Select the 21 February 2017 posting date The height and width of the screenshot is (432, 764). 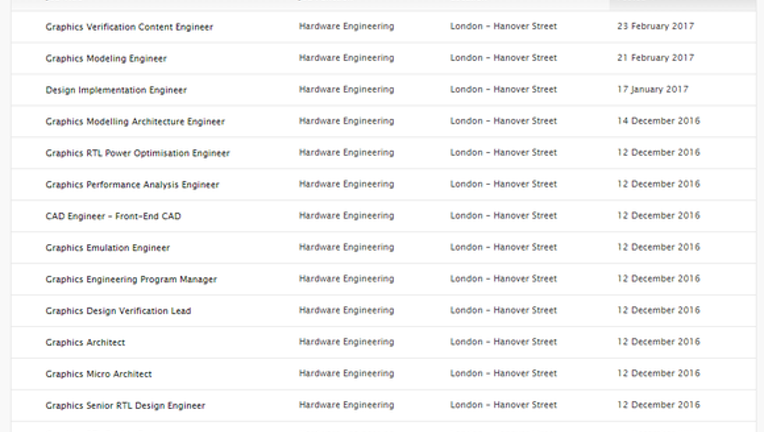coord(655,57)
